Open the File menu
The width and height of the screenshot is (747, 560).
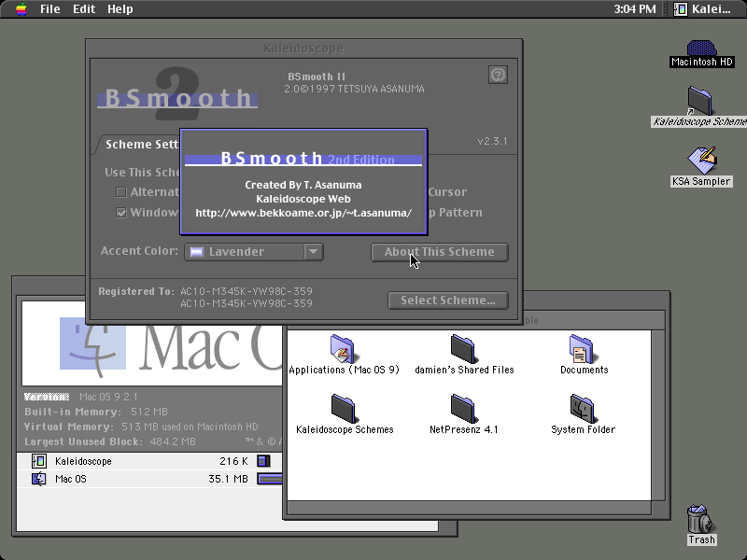50,9
